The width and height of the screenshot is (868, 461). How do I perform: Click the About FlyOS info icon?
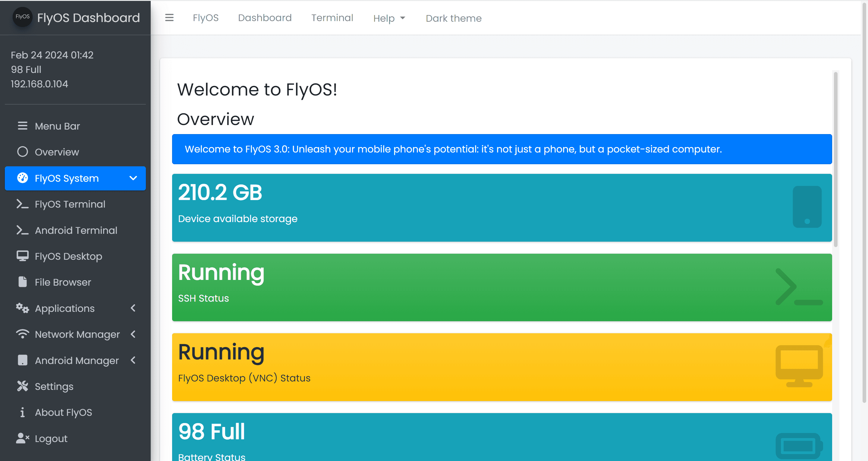pos(23,412)
